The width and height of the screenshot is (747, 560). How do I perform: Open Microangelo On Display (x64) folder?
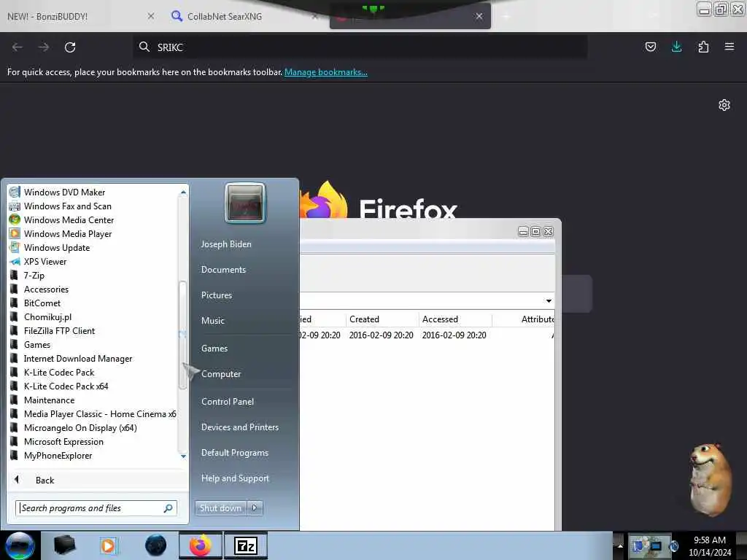point(80,427)
